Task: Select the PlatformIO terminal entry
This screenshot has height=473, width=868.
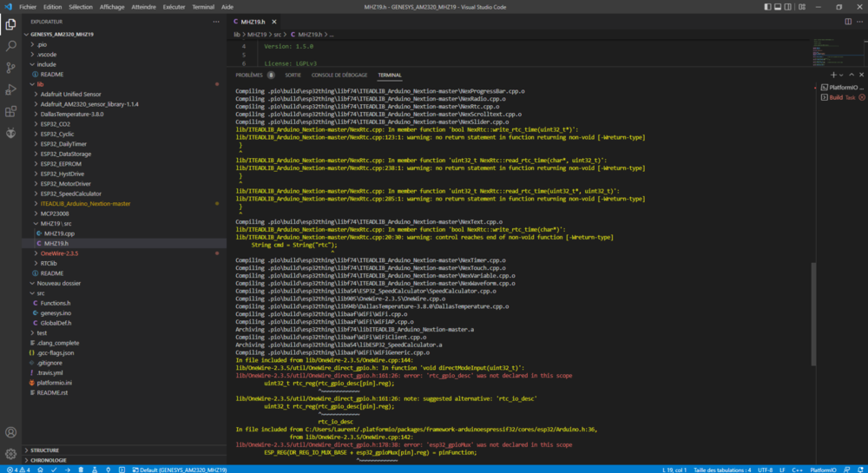Action: pyautogui.click(x=842, y=88)
